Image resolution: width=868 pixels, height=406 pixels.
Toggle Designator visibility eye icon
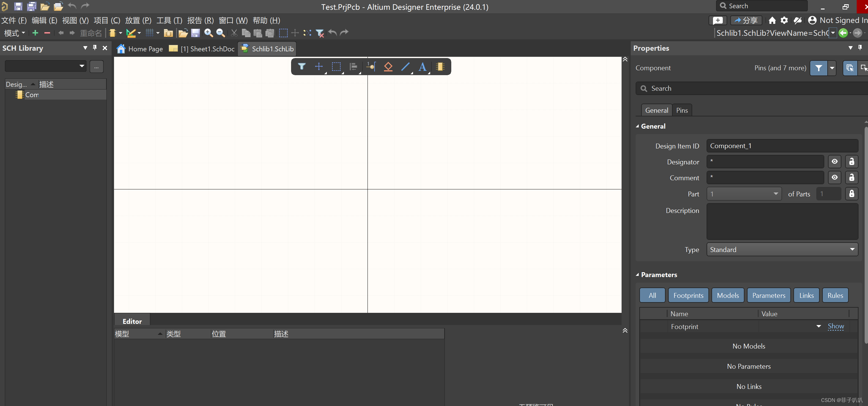tap(835, 162)
